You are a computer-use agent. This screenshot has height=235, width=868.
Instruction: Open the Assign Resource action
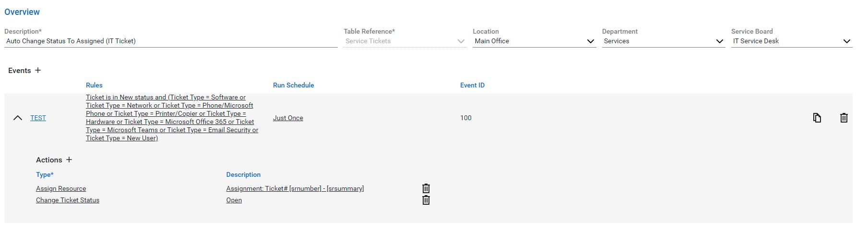pyautogui.click(x=61, y=188)
